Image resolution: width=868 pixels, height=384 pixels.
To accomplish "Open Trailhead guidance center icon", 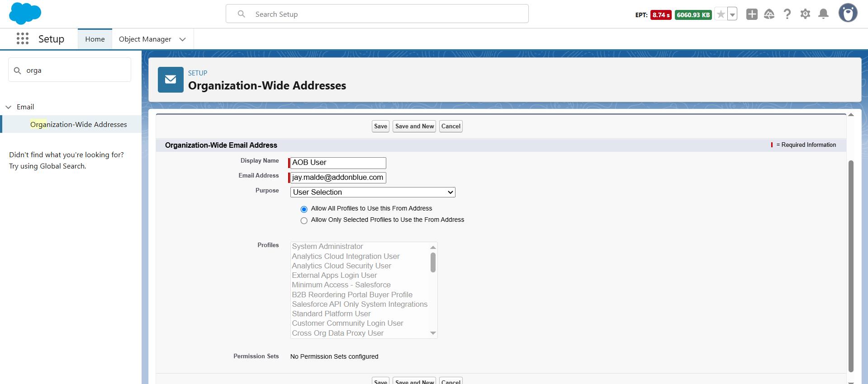I will 769,14.
